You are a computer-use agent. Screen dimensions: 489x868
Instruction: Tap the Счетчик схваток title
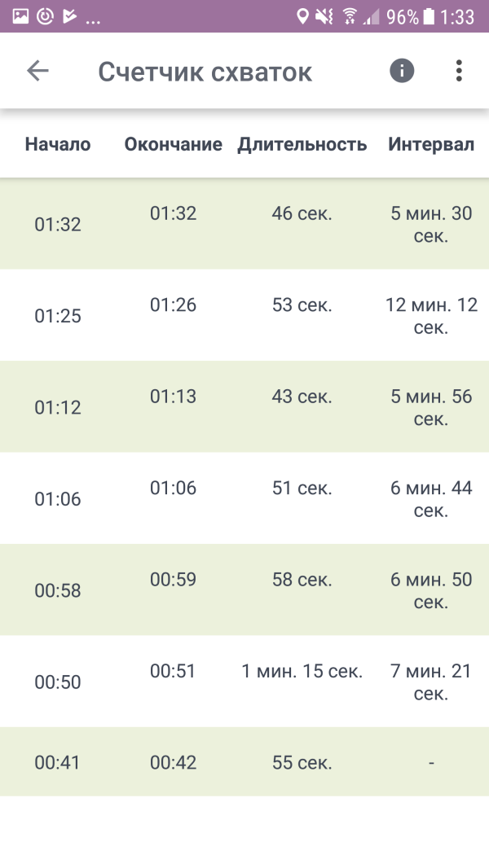(x=205, y=72)
